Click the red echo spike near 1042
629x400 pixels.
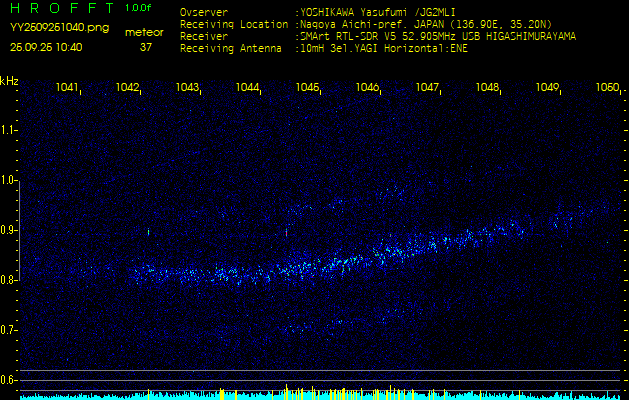click(148, 231)
